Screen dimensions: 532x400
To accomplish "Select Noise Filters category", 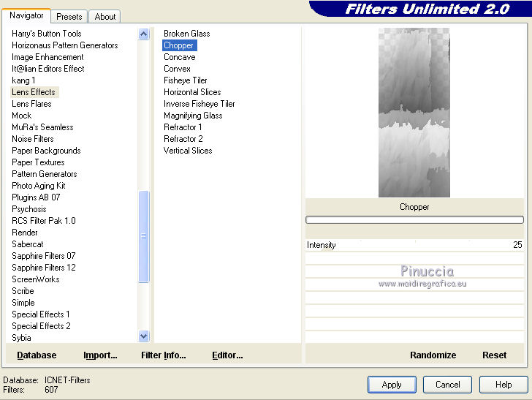I will click(x=33, y=139).
